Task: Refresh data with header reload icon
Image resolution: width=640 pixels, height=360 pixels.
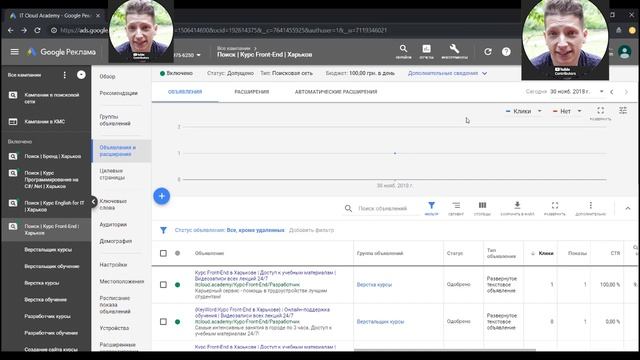Action: pos(488,52)
